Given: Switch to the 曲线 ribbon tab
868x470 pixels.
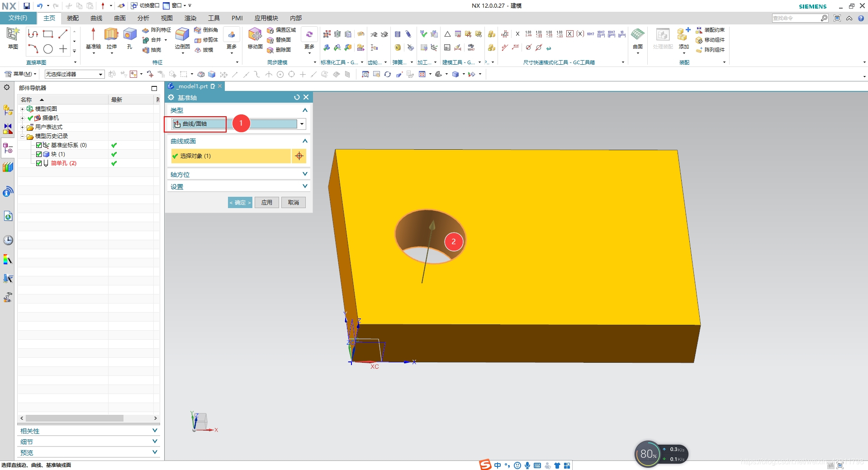Looking at the screenshot, I should (x=96, y=18).
